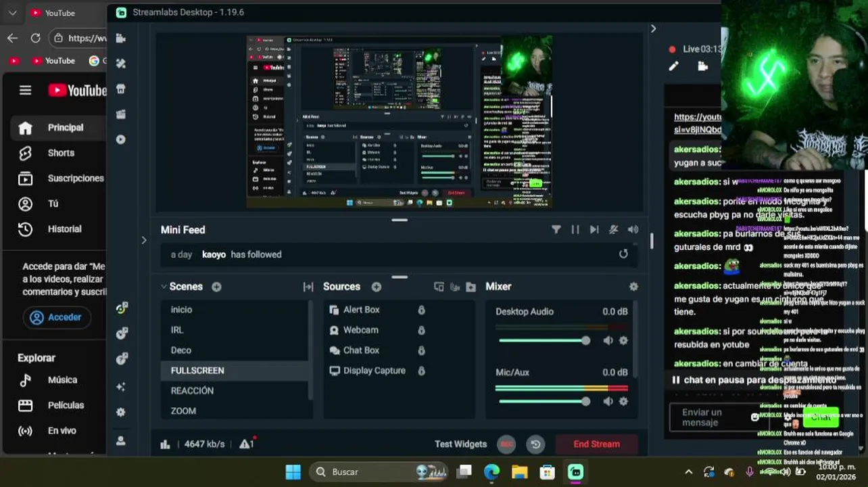868x487 pixels.
Task: Toggle the Mini Feed mute event sounds icon
Action: [x=613, y=229]
